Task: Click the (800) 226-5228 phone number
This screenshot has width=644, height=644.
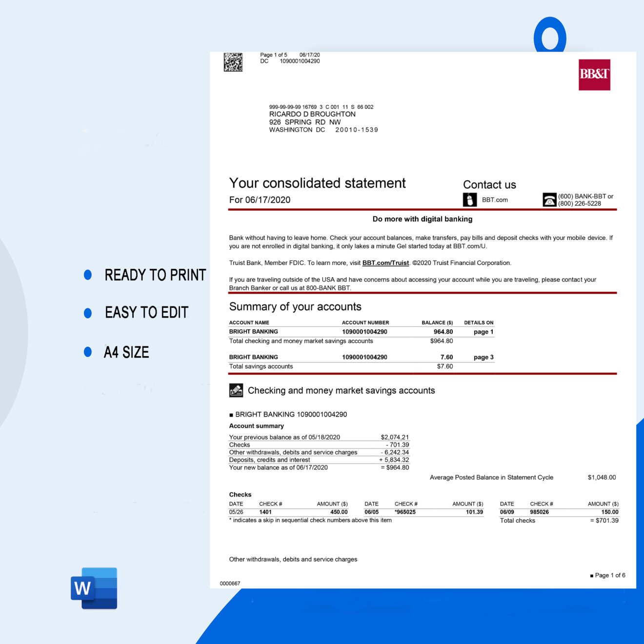Action: pos(580,203)
